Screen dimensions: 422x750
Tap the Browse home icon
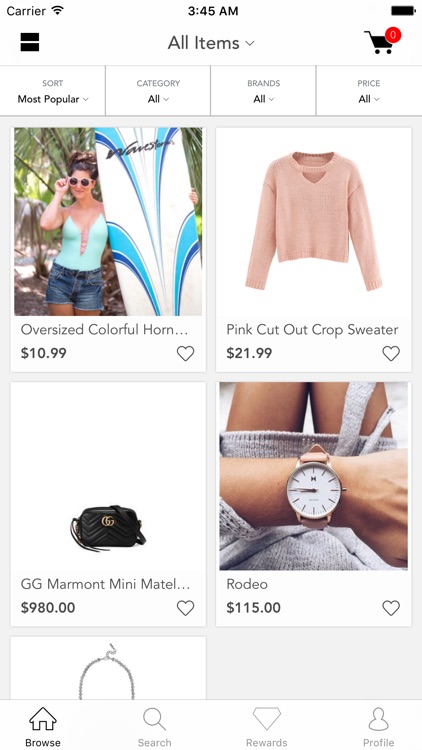point(43,719)
